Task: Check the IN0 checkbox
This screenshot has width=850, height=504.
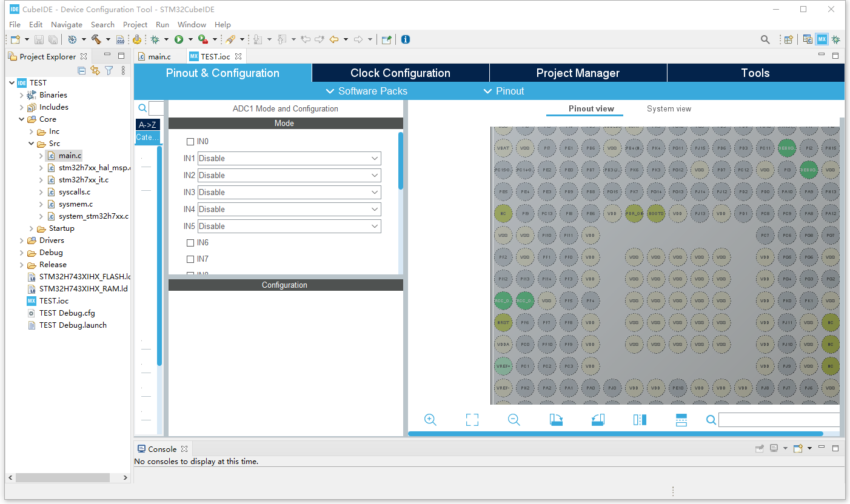Action: coord(190,142)
